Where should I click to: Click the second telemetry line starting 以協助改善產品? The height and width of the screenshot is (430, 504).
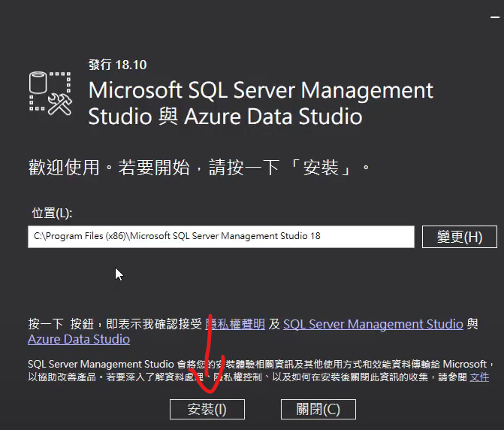coord(258,377)
